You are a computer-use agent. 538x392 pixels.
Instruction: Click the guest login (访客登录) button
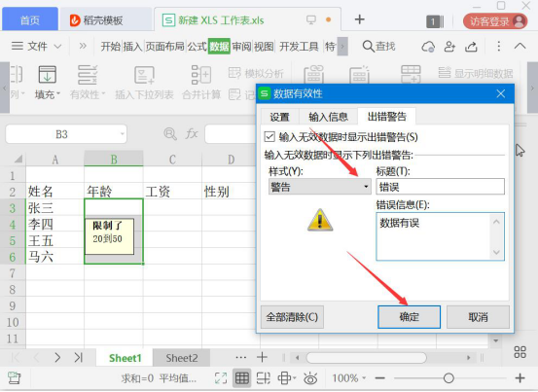point(495,21)
